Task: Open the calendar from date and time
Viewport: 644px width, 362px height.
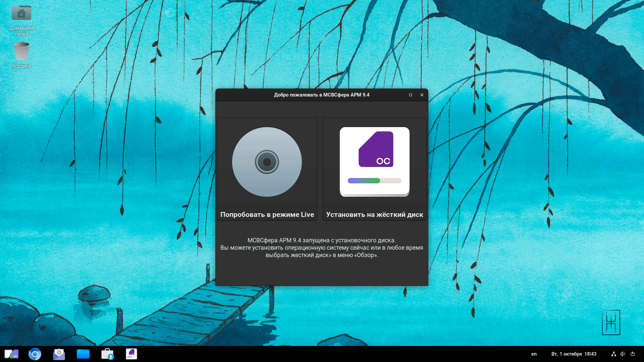Action: point(574,354)
